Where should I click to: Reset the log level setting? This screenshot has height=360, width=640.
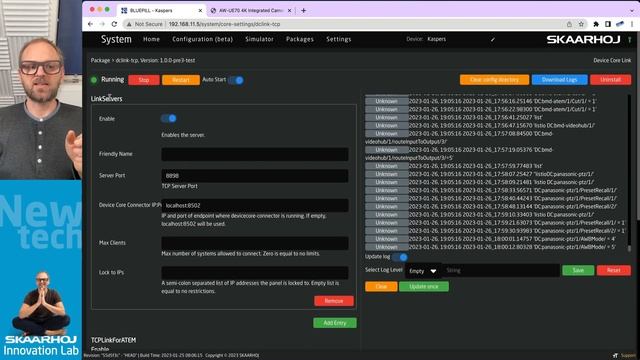coord(613,270)
